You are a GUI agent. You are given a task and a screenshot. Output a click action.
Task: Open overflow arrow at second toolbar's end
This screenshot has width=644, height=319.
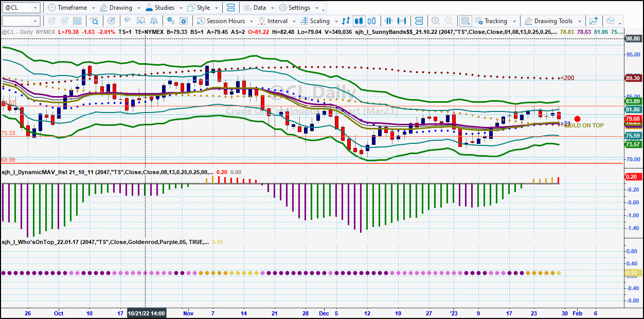pos(620,23)
